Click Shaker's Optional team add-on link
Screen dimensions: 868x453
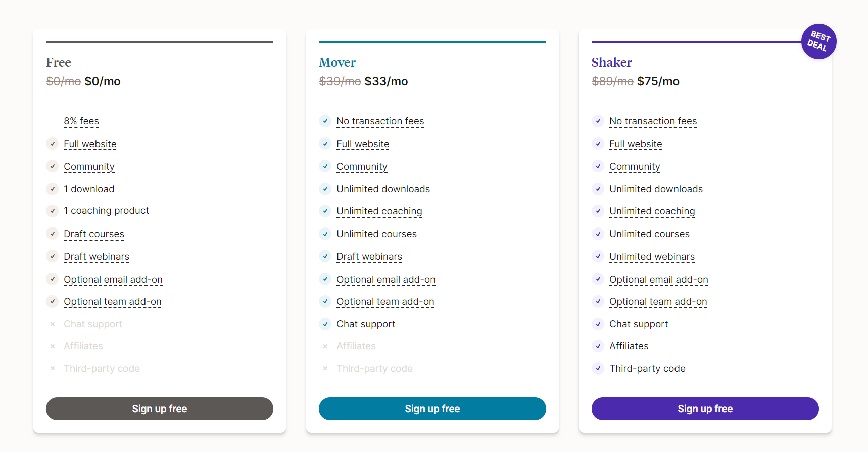point(658,302)
